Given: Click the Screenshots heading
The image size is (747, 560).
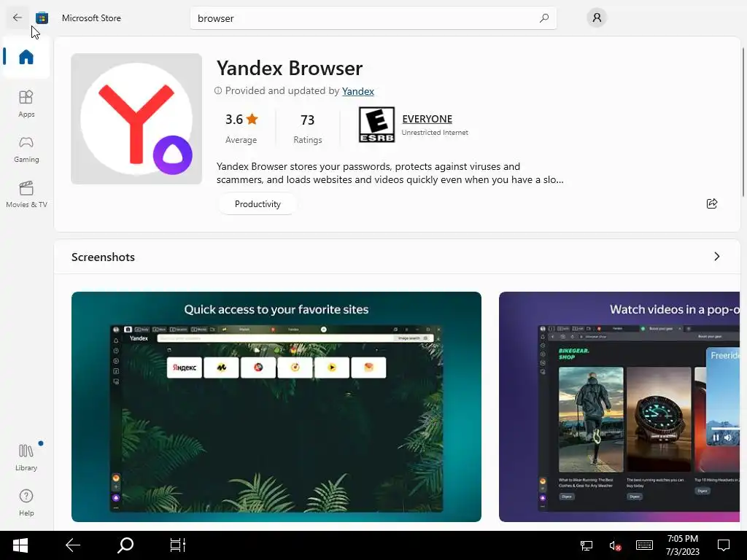Looking at the screenshot, I should (x=103, y=257).
